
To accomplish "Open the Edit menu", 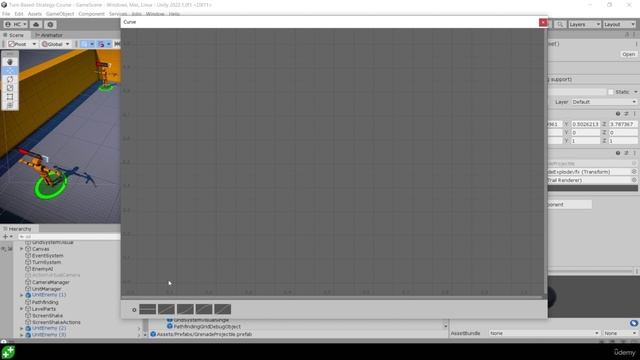I will coord(19,14).
